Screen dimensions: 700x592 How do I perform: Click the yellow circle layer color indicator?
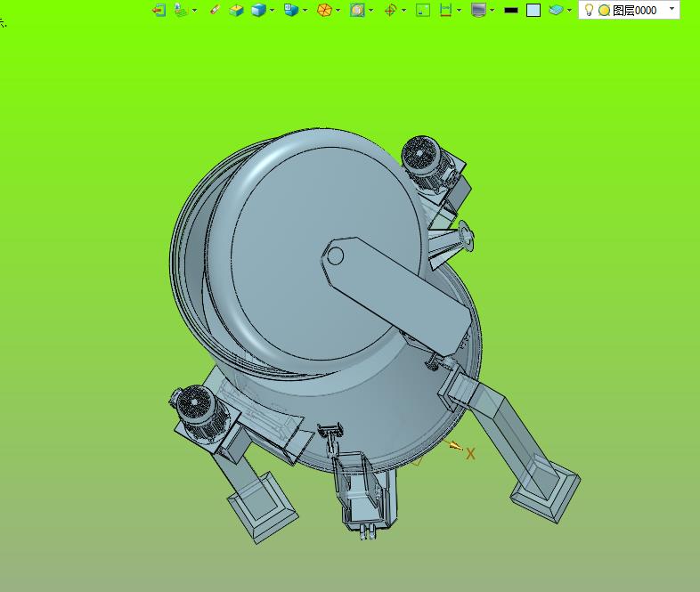pyautogui.click(x=604, y=11)
